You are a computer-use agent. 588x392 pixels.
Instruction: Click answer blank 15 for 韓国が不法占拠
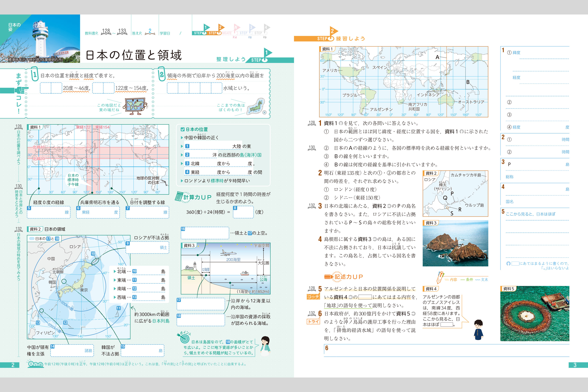click(142, 350)
